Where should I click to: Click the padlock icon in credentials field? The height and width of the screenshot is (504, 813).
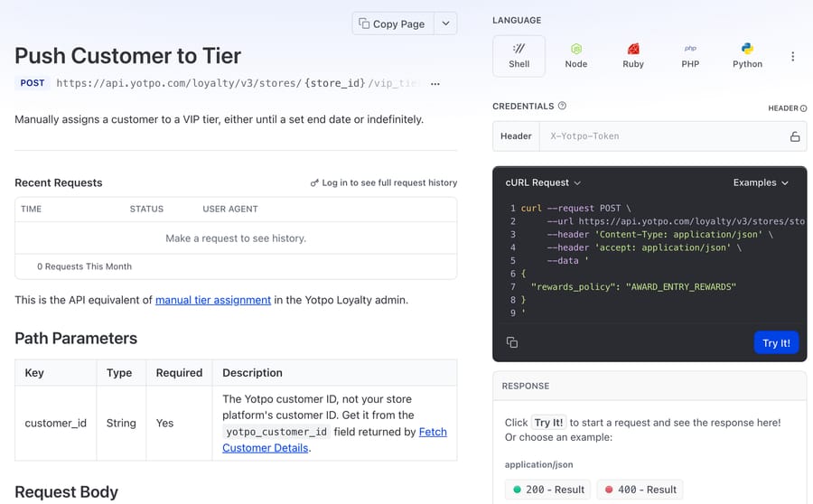(x=795, y=136)
